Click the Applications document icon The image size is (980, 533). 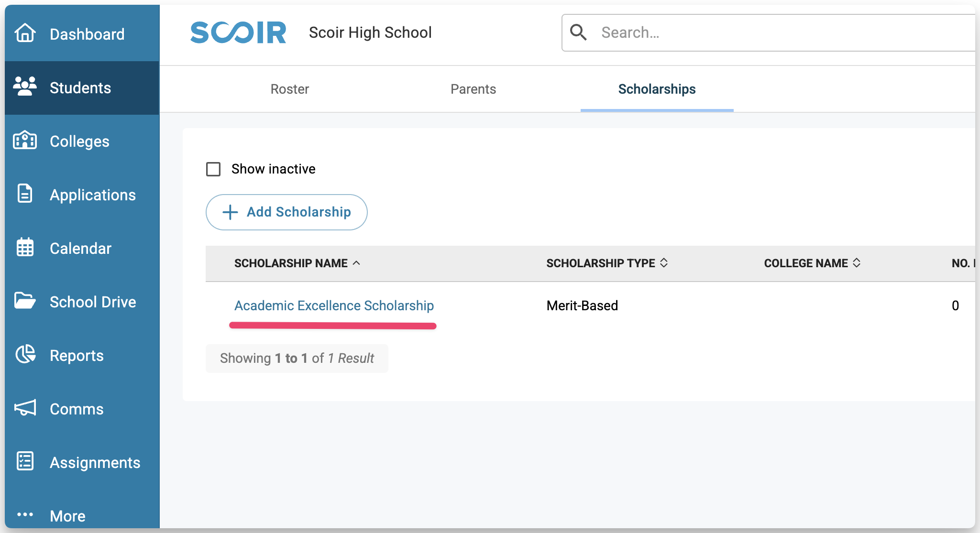point(25,194)
